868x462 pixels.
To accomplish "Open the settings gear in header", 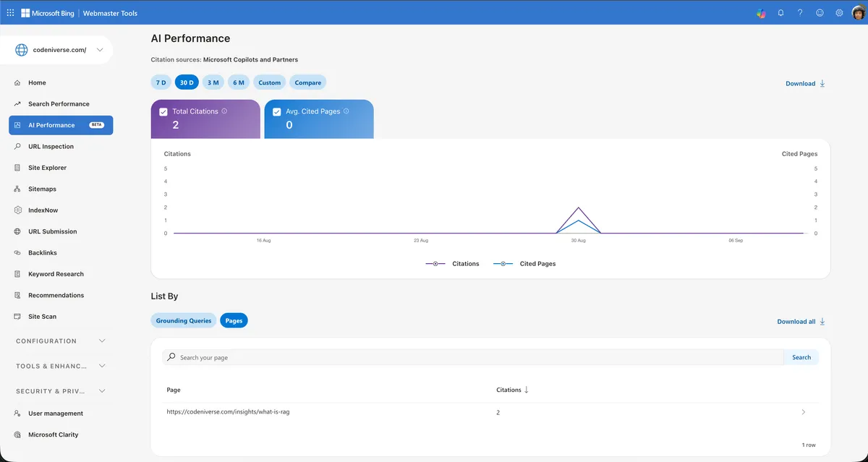I will (x=839, y=13).
